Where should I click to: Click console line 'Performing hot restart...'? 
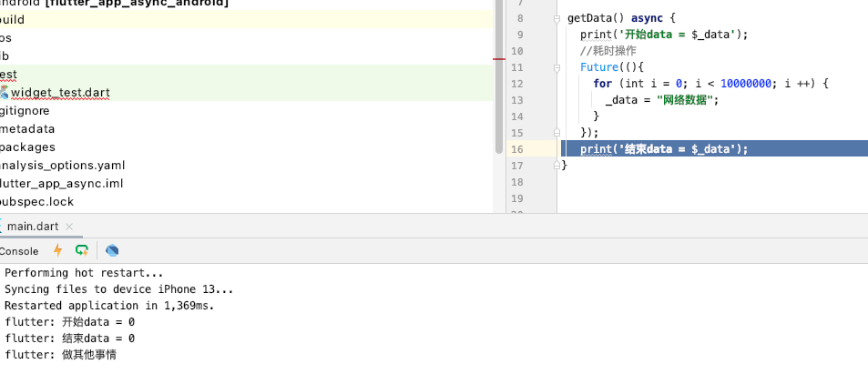(x=84, y=273)
